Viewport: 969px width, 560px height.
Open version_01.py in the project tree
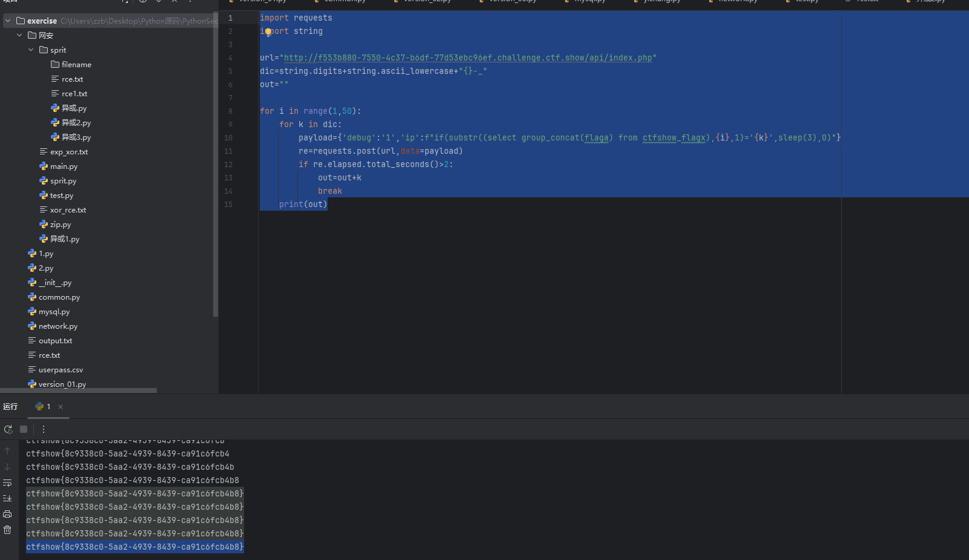pos(62,384)
